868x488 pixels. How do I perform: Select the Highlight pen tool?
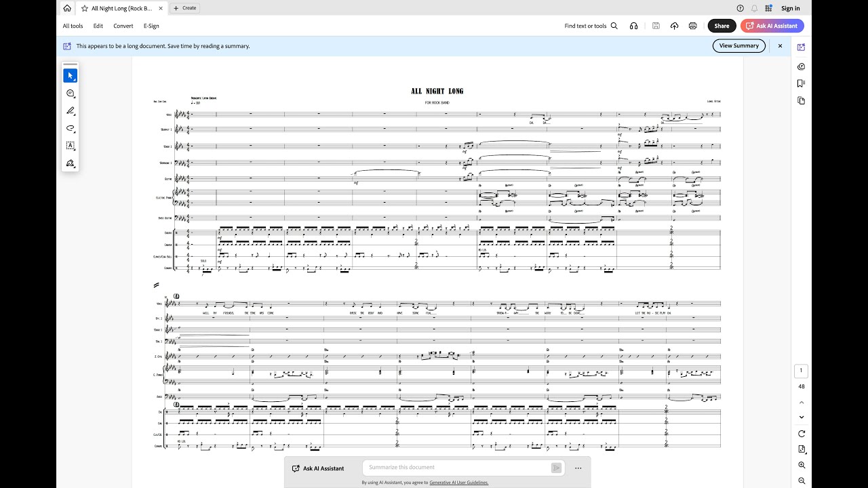pos(70,110)
